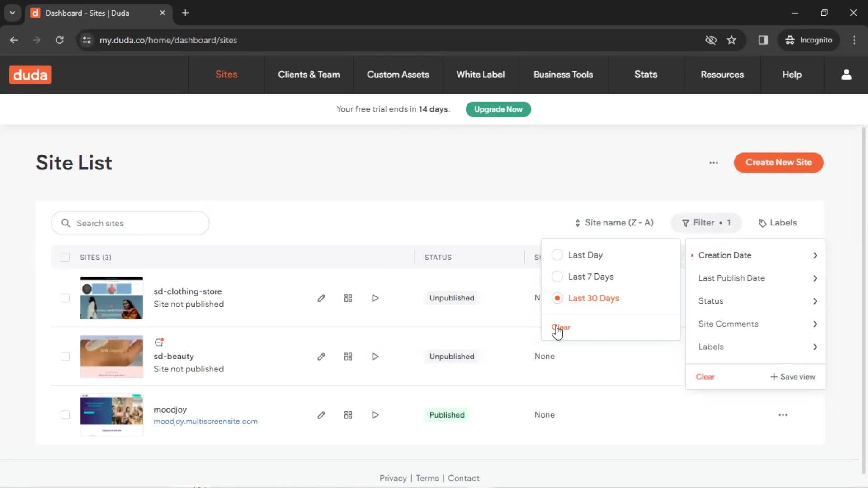
Task: Close the Dashboard - Sites tab
Action: coord(162,13)
